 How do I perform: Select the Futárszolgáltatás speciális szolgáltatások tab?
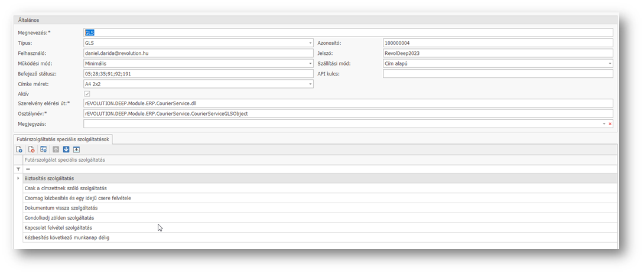click(x=63, y=139)
